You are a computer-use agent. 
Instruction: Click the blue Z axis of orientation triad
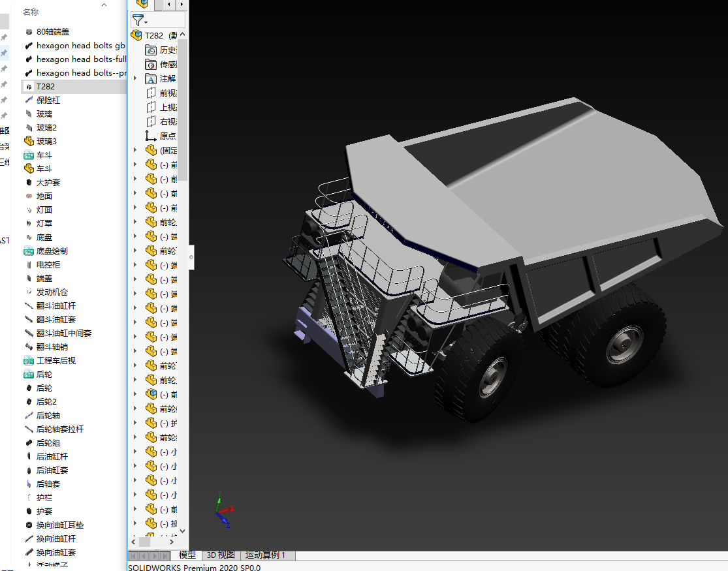click(223, 520)
